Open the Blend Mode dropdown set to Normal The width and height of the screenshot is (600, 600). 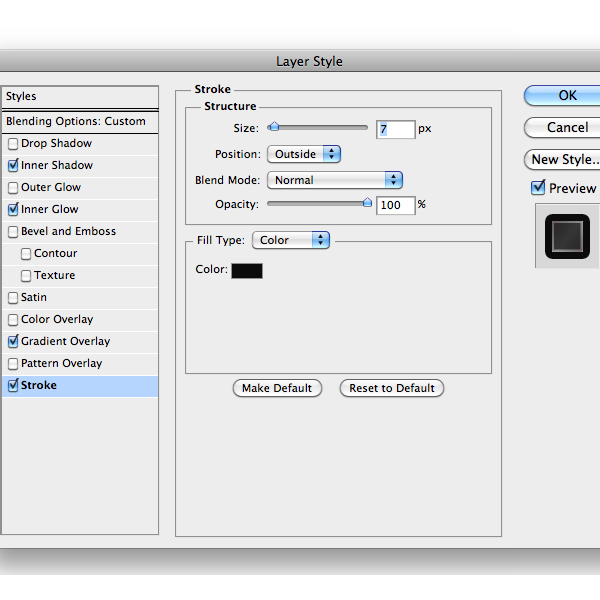pyautogui.click(x=335, y=180)
